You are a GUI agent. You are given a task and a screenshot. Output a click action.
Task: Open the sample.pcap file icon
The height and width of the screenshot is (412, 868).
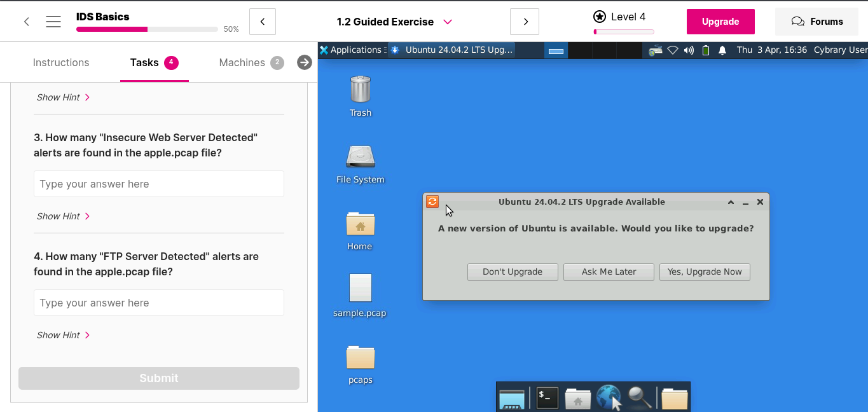[360, 288]
